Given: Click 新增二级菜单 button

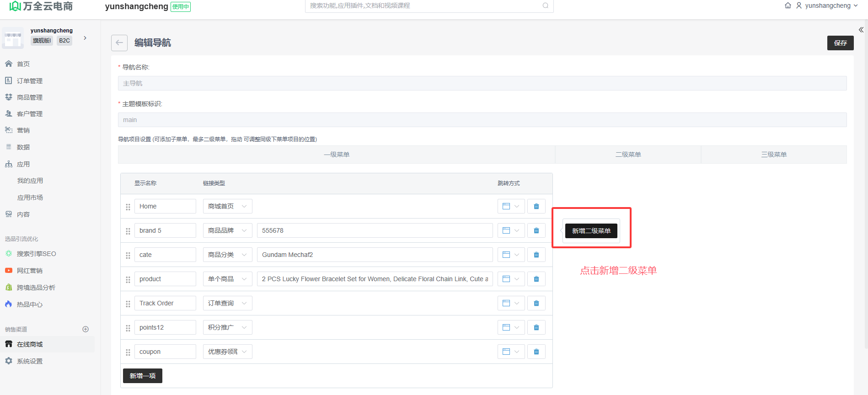Looking at the screenshot, I should 591,231.
